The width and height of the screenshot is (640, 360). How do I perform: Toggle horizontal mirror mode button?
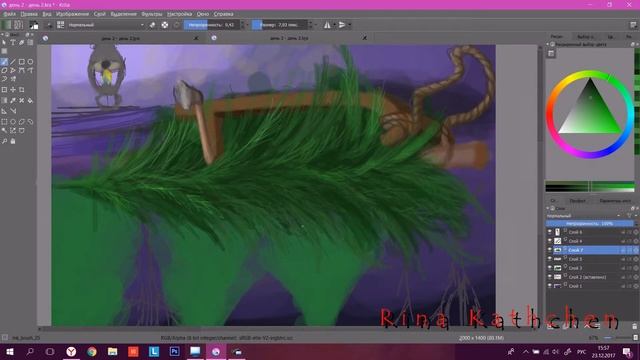click(327, 25)
